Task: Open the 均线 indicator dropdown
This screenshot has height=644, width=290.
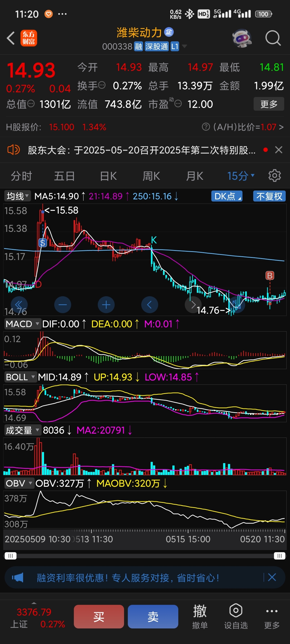Action: point(18,196)
